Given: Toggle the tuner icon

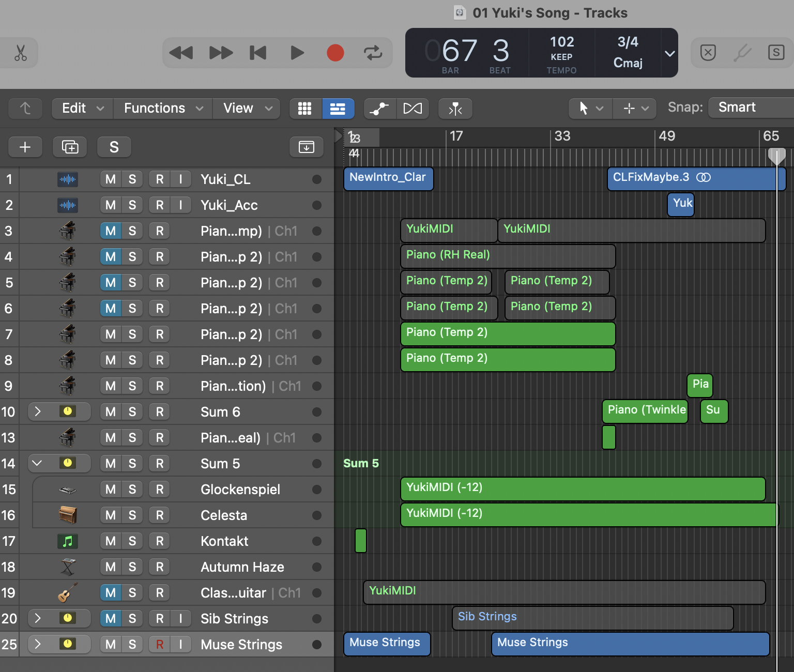Looking at the screenshot, I should coord(742,53).
